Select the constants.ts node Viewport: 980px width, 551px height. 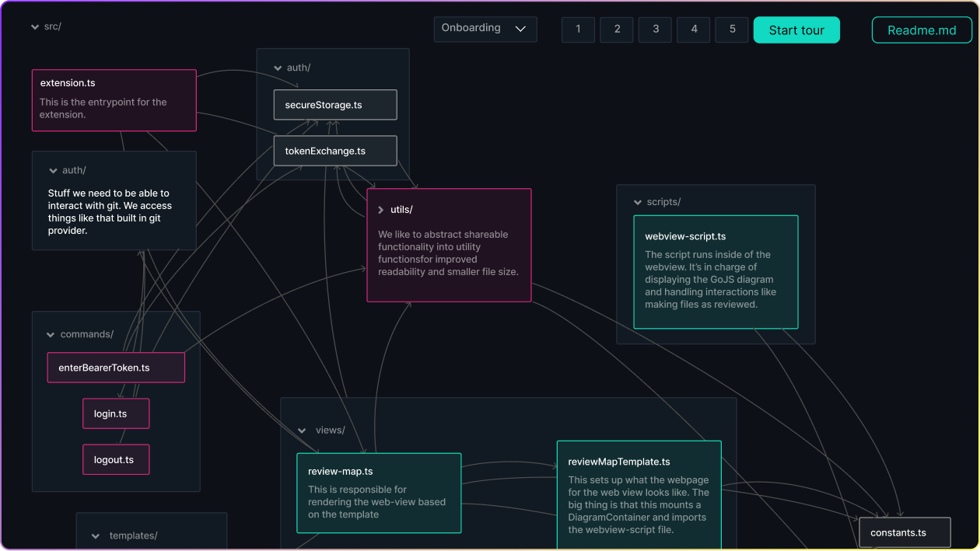coord(903,532)
